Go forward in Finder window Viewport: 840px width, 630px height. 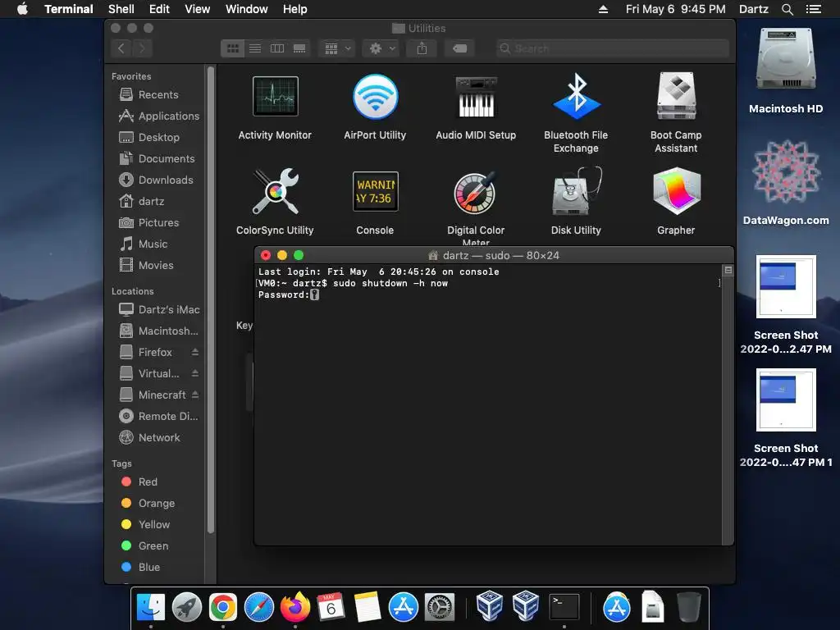pyautogui.click(x=142, y=48)
